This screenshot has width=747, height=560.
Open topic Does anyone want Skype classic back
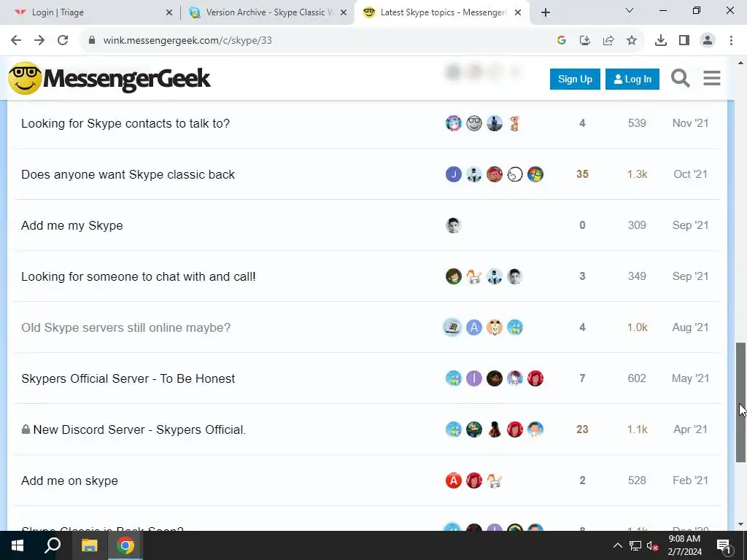coord(128,174)
